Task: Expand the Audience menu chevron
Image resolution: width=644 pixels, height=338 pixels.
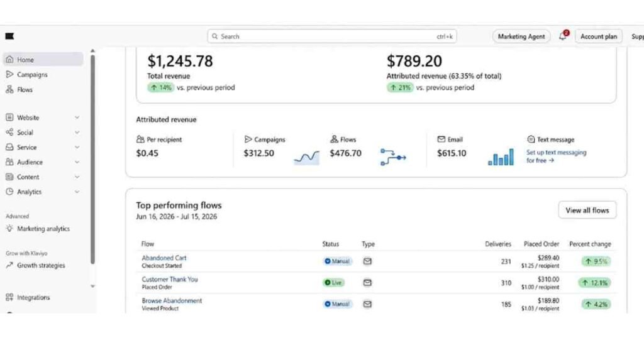Action: click(77, 162)
